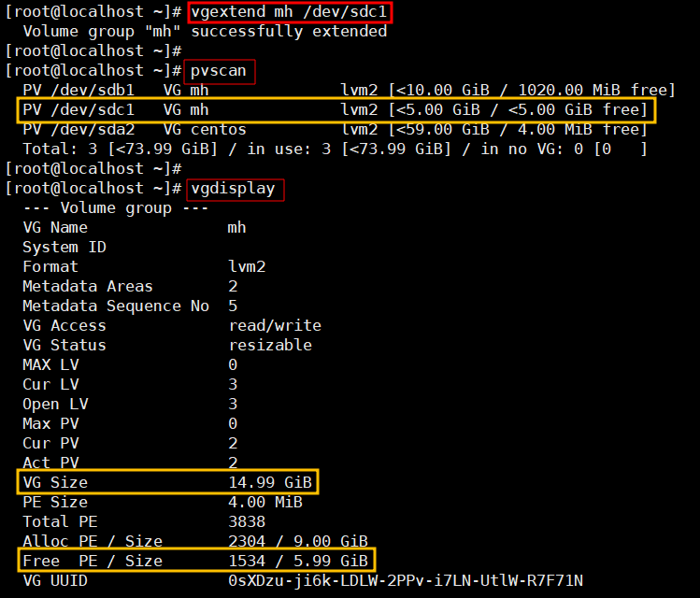Image resolution: width=700 pixels, height=598 pixels.
Task: Select the 'PV /dev/sda2' centos line
Action: pyautogui.click(x=335, y=130)
